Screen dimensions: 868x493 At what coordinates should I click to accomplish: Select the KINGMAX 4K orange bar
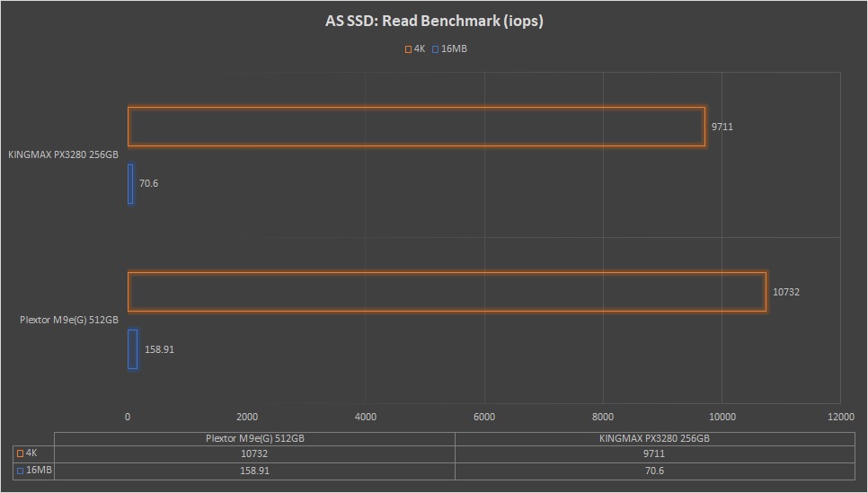[416, 127]
